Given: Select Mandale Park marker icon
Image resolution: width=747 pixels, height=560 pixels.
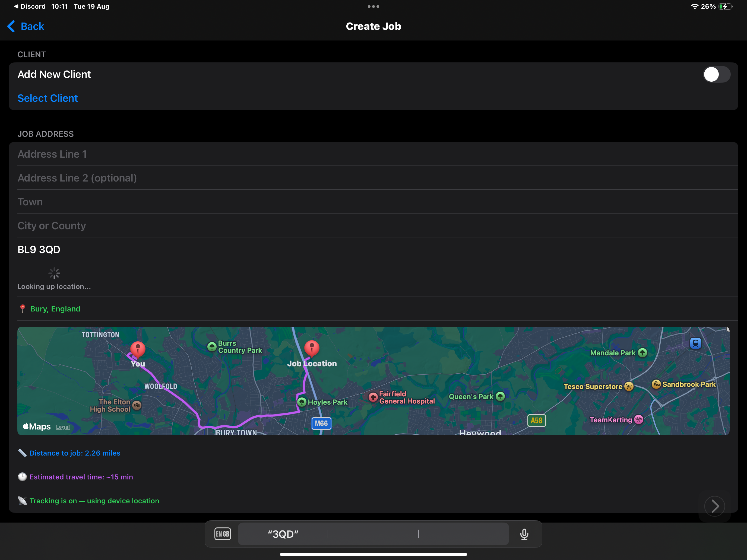Looking at the screenshot, I should pos(642,353).
